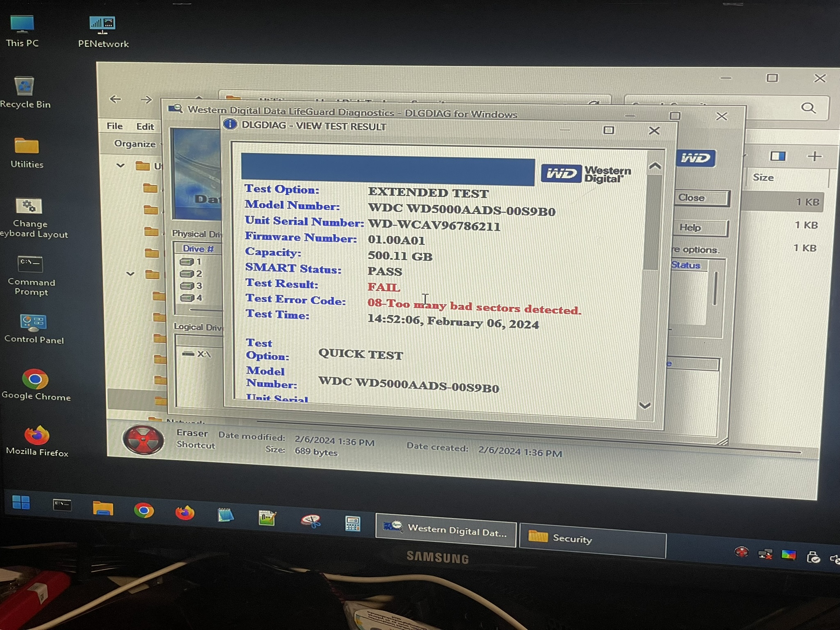Open the PENetwork desktop icon
Screen dimensions: 840x630
[x=103, y=32]
